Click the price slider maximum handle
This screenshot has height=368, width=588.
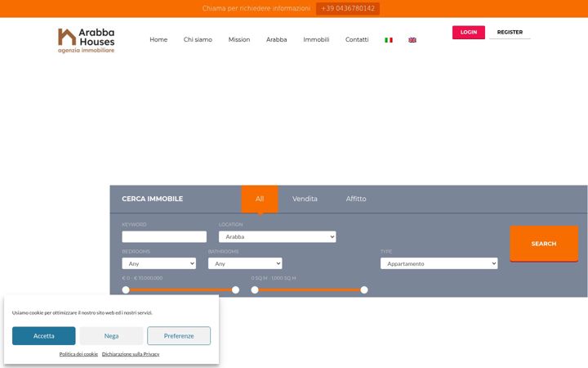[235, 289]
